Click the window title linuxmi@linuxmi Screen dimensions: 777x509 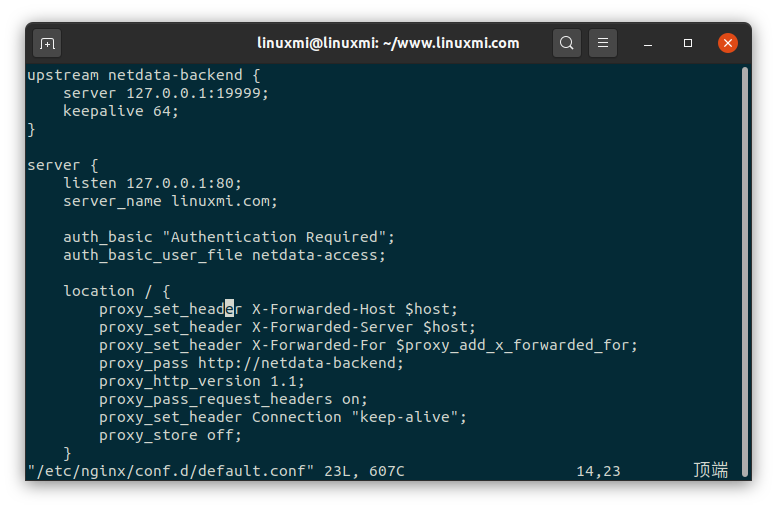point(388,43)
